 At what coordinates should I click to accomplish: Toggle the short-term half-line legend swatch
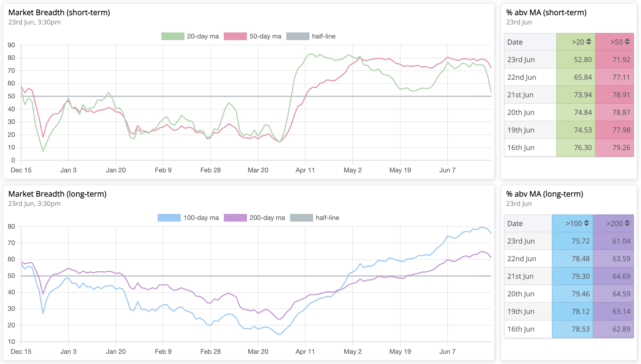pos(298,36)
